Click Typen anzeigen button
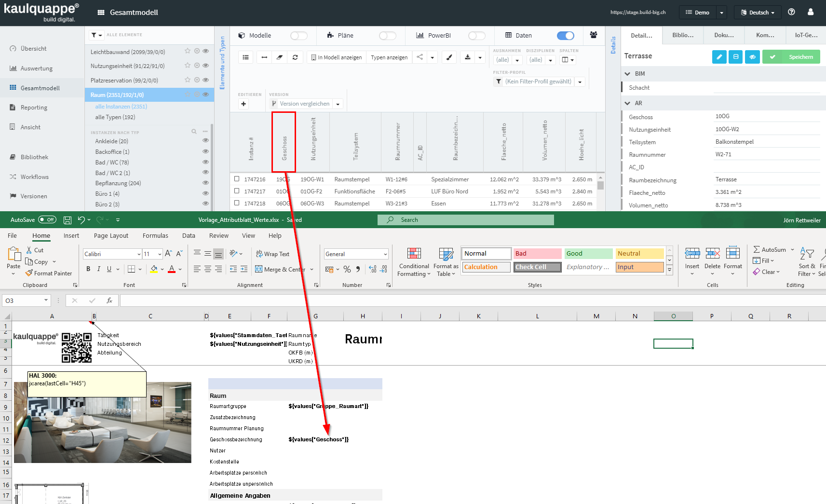826x504 pixels. [x=389, y=57]
